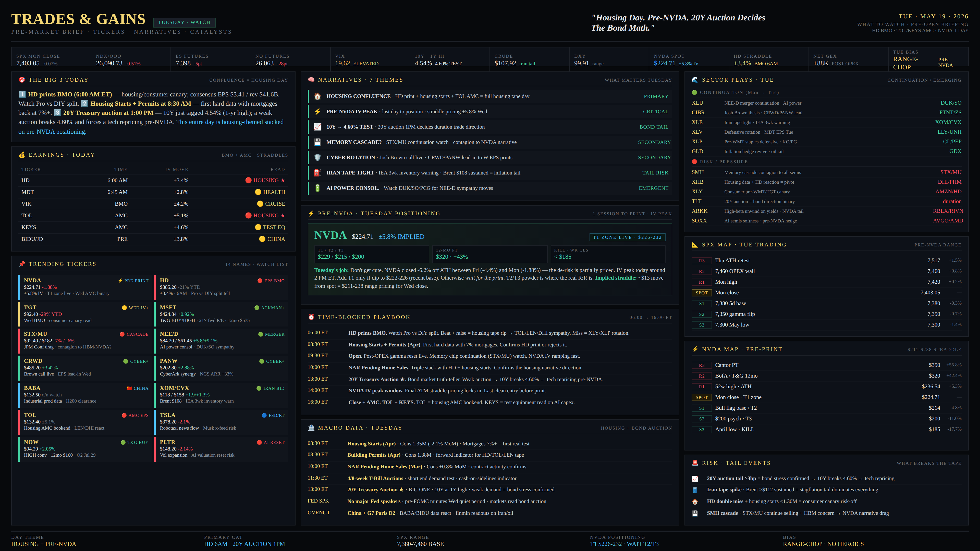
Task: Select the CRWD ticker in Trending Tickers
Action: point(33,361)
